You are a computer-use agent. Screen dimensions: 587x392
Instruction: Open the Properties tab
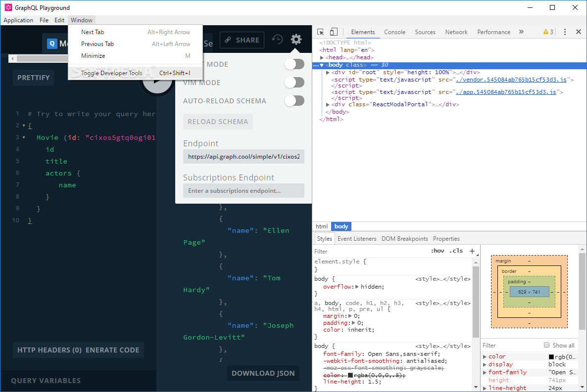[446, 239]
